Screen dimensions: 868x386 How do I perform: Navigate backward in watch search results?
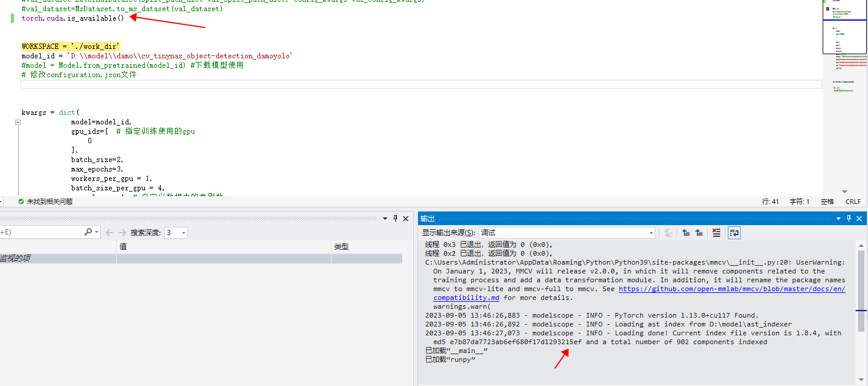point(110,233)
